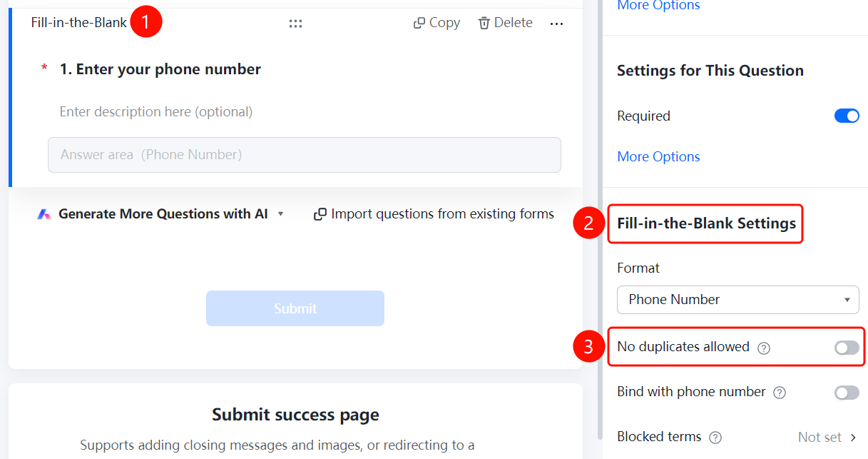Click the Delete trash icon
The height and width of the screenshot is (459, 868).
[x=484, y=23]
